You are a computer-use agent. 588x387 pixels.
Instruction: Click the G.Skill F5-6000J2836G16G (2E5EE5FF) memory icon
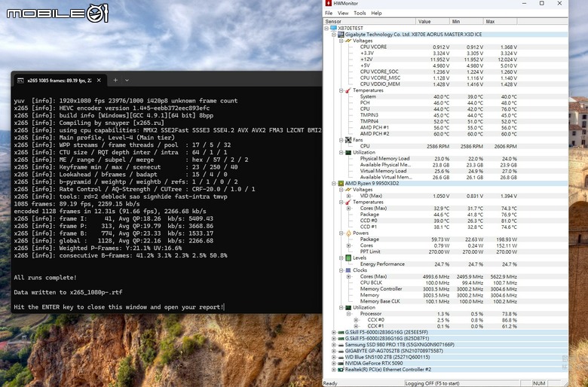341,332
